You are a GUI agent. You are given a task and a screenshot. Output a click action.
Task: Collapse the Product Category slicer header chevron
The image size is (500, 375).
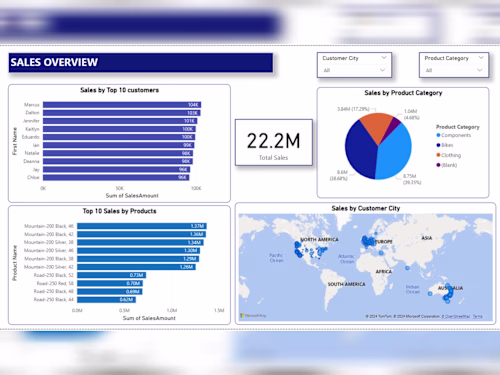pos(481,58)
